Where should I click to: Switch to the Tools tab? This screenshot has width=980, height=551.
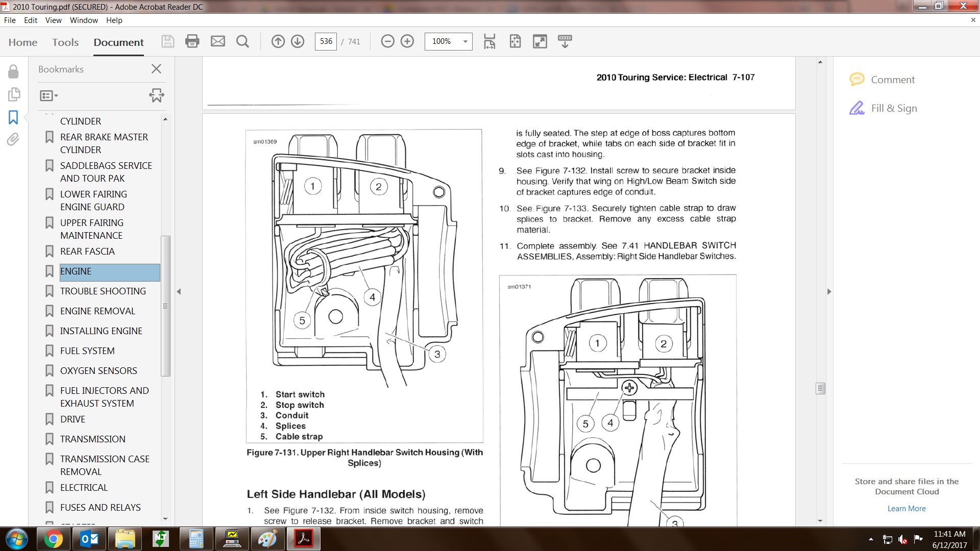click(65, 42)
